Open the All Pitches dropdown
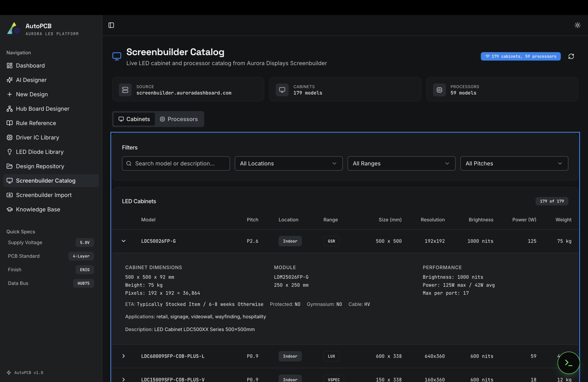This screenshot has width=588, height=382. click(514, 163)
